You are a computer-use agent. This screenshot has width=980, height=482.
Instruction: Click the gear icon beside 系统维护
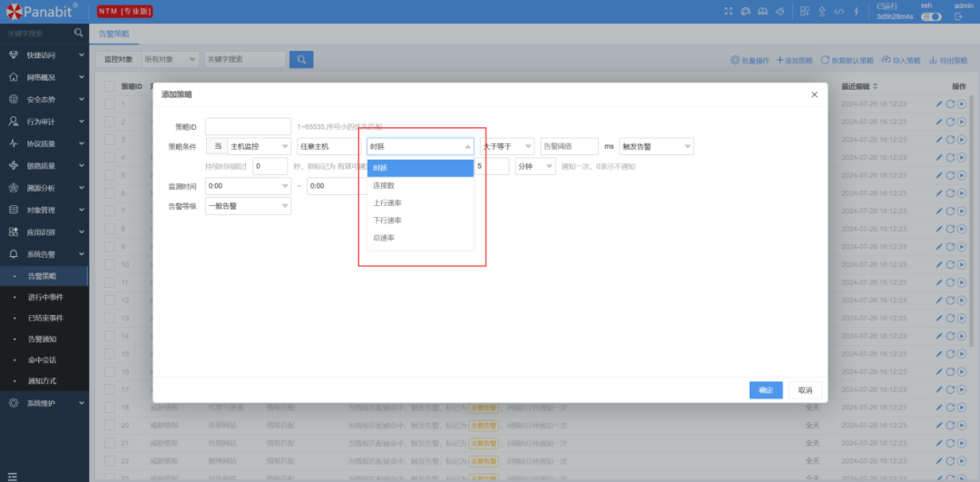click(x=13, y=403)
